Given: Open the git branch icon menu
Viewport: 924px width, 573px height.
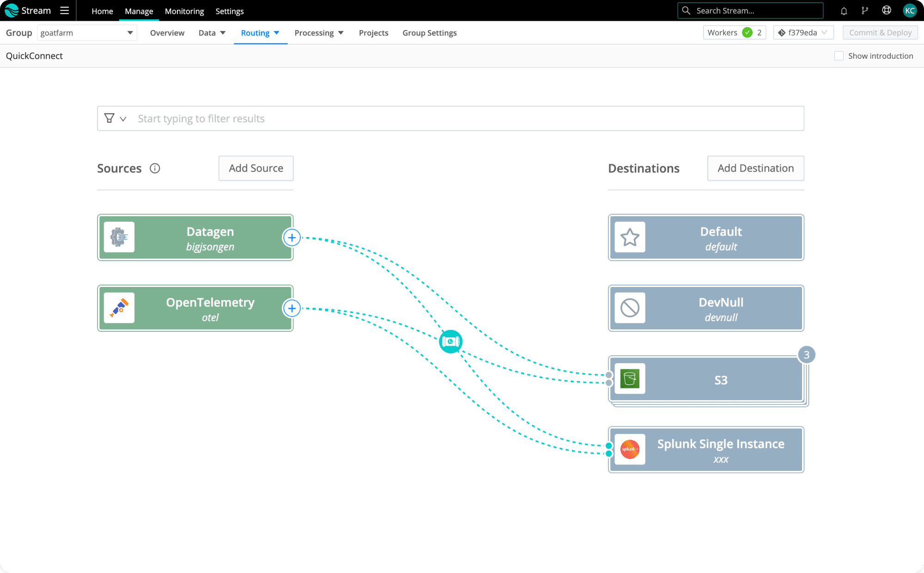Looking at the screenshot, I should 865,11.
